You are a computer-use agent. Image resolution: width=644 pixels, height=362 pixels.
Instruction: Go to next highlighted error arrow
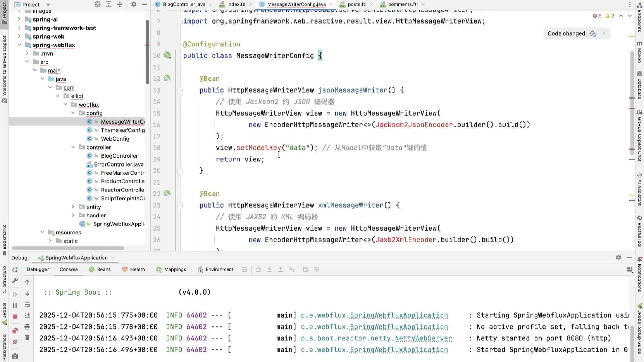tap(630, 16)
